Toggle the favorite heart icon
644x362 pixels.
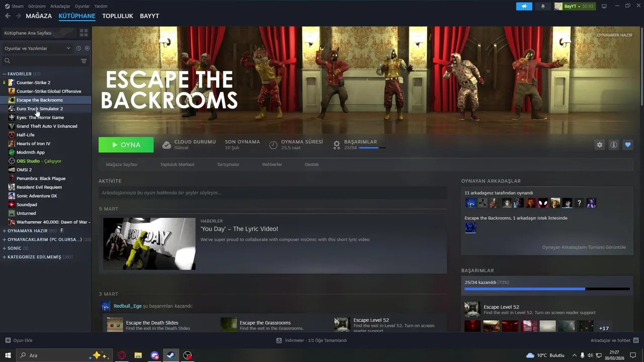(627, 145)
